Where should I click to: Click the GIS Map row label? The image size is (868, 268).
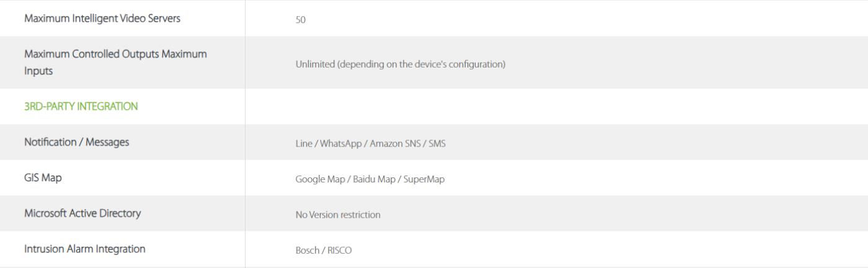(43, 177)
